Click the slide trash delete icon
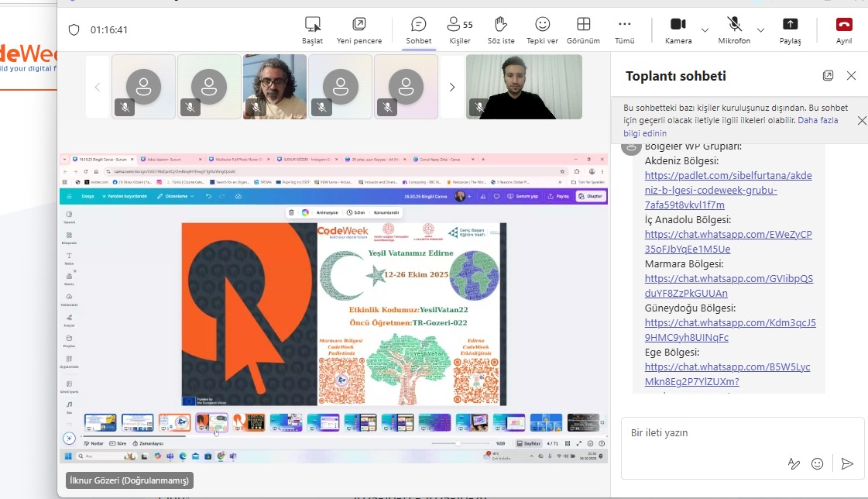Screen dimensions: 868x499 [291, 212]
